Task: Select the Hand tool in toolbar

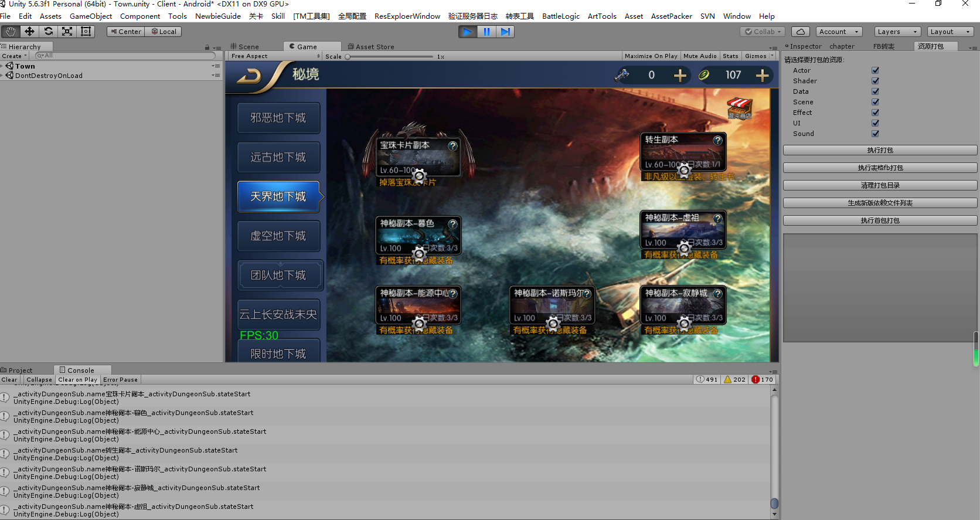Action: (x=11, y=32)
